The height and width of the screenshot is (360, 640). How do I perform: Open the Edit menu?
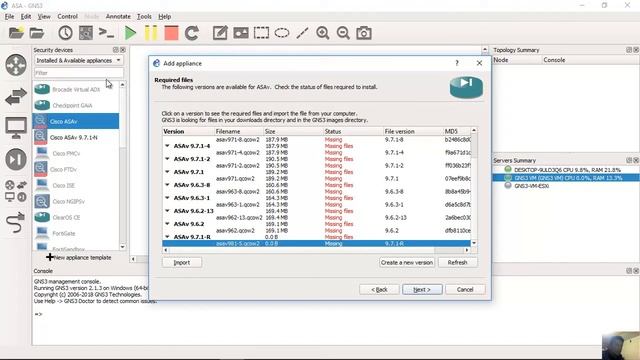coord(26,16)
